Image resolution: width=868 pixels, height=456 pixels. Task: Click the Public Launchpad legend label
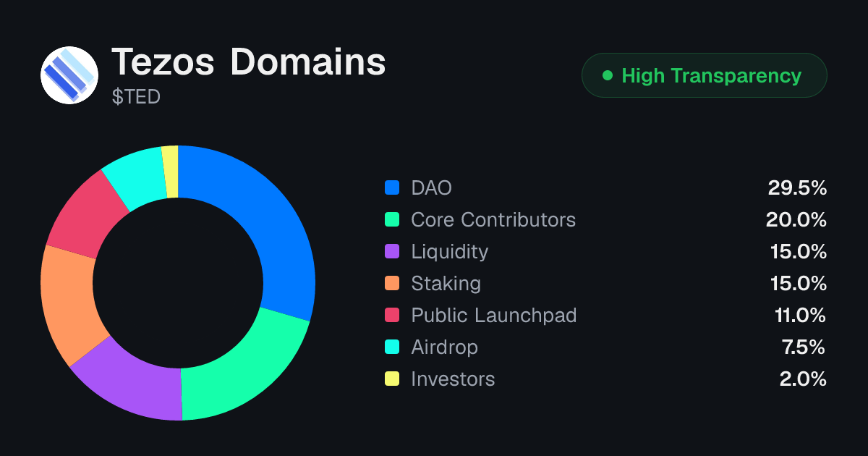coord(494,316)
